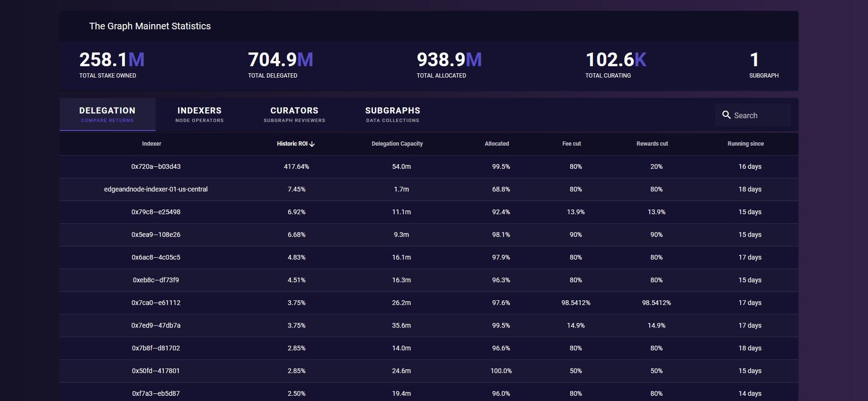This screenshot has height=401, width=868.
Task: Click the 14 days running since cell
Action: pyautogui.click(x=750, y=393)
